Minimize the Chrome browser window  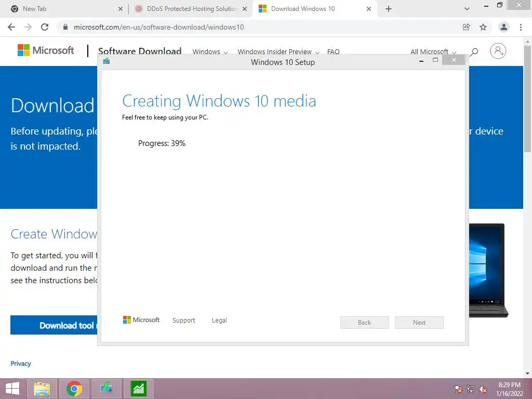pyautogui.click(x=486, y=6)
